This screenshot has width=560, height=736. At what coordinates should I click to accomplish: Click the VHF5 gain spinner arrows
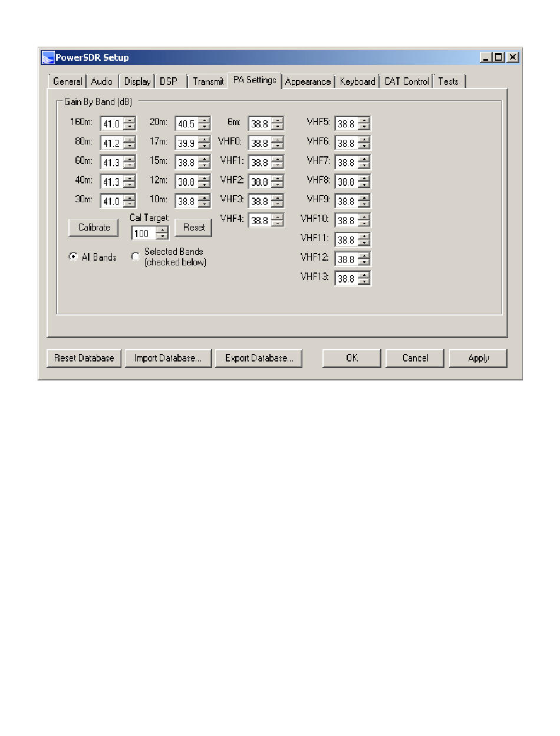point(364,124)
